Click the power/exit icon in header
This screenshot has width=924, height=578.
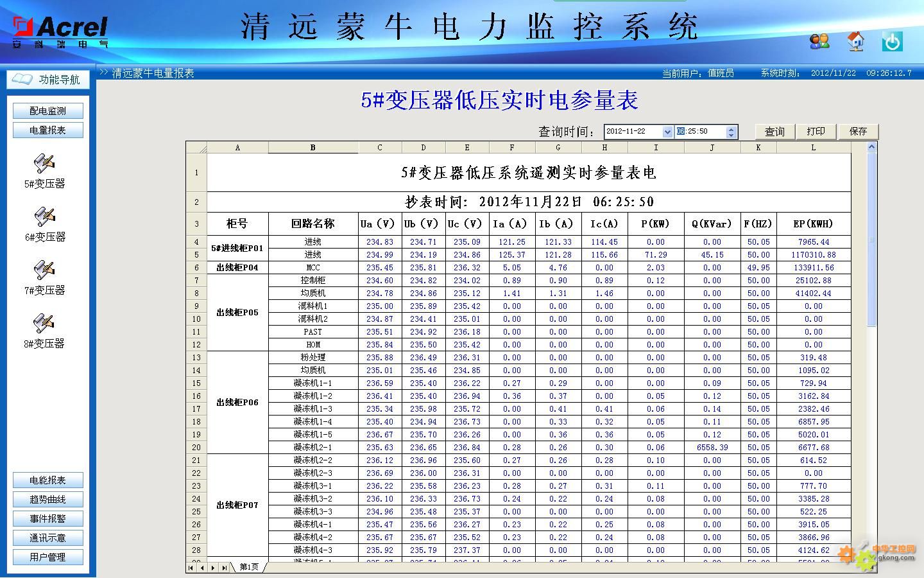892,42
